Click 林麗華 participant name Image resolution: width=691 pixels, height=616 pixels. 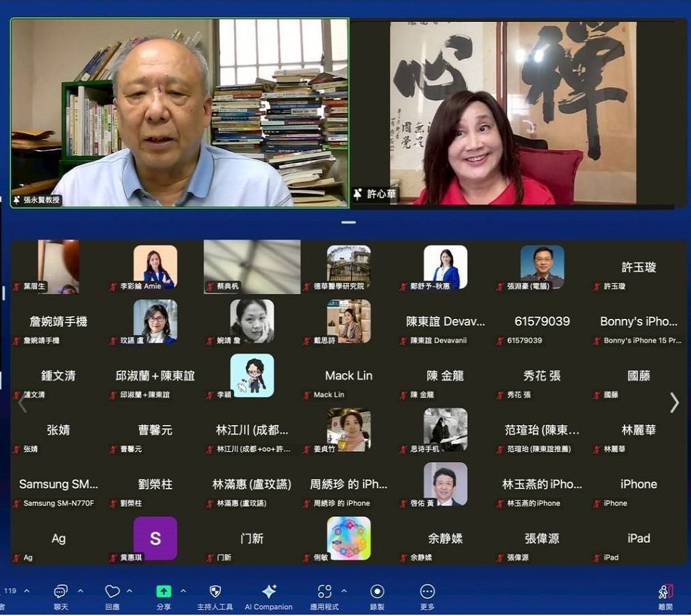click(638, 431)
